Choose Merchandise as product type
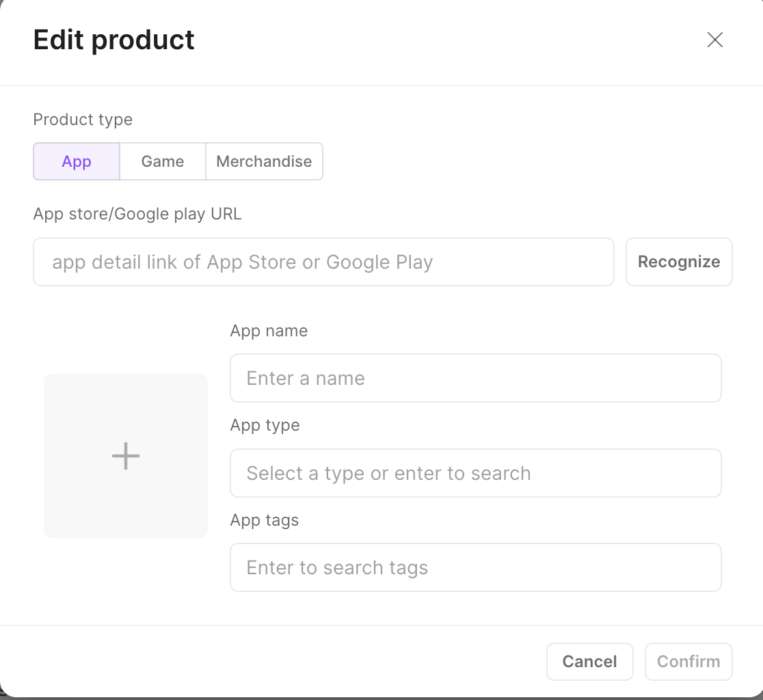Image resolution: width=763 pixels, height=700 pixels. point(264,161)
